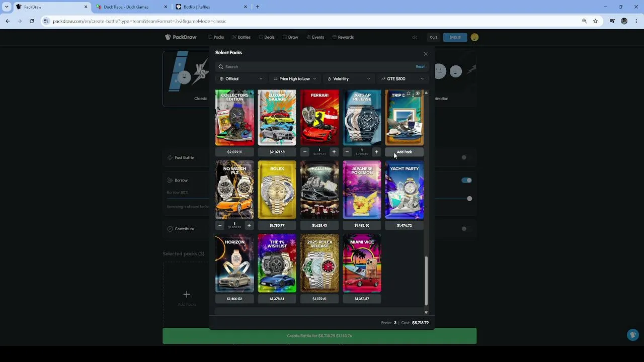Open the Official filter dropdown
Screen dimensions: 644x362
point(241,78)
